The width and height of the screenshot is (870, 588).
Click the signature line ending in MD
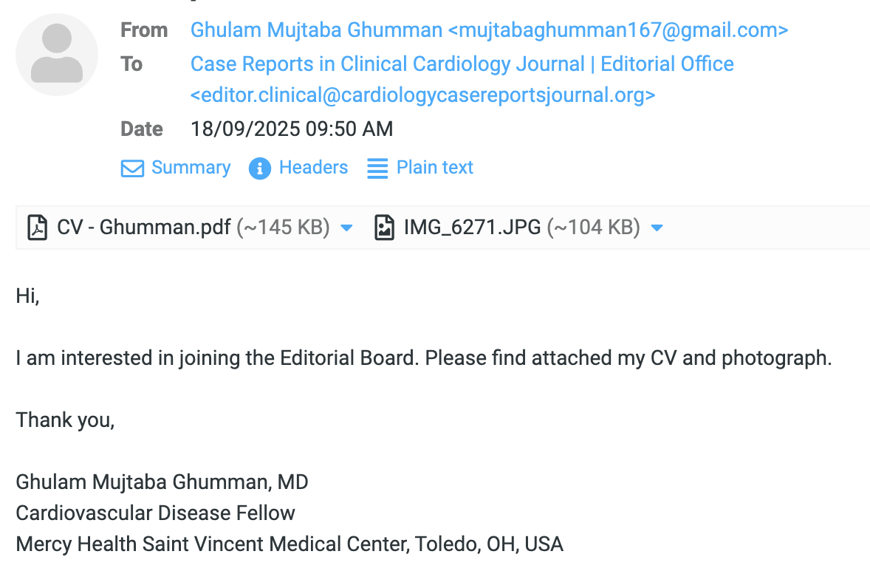[162, 482]
